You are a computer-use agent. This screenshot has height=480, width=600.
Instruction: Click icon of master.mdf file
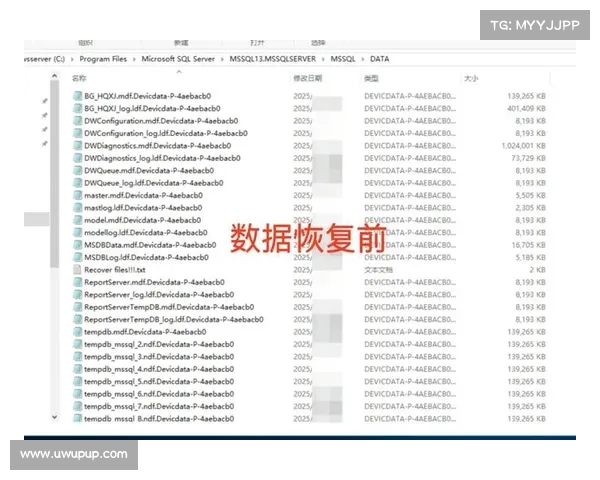78,195
